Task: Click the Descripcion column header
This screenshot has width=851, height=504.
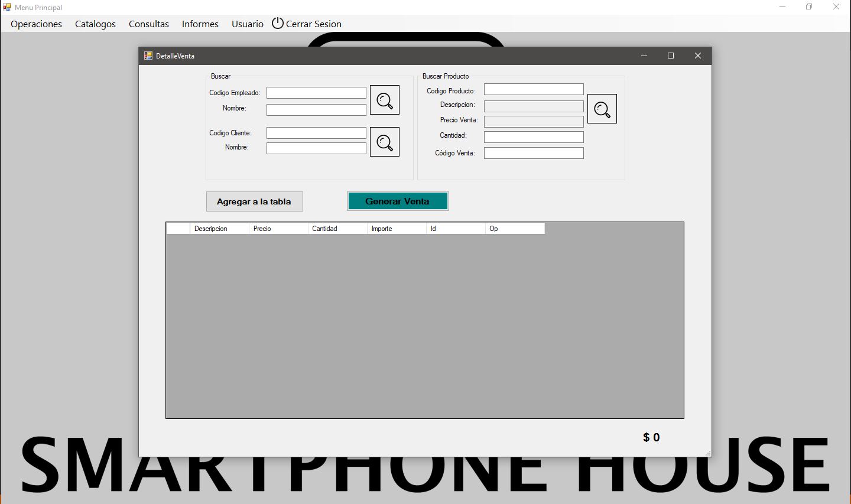Action: tap(219, 229)
